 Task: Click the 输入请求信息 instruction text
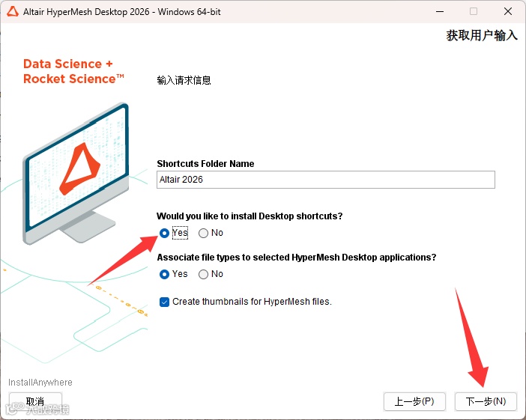[x=184, y=80]
